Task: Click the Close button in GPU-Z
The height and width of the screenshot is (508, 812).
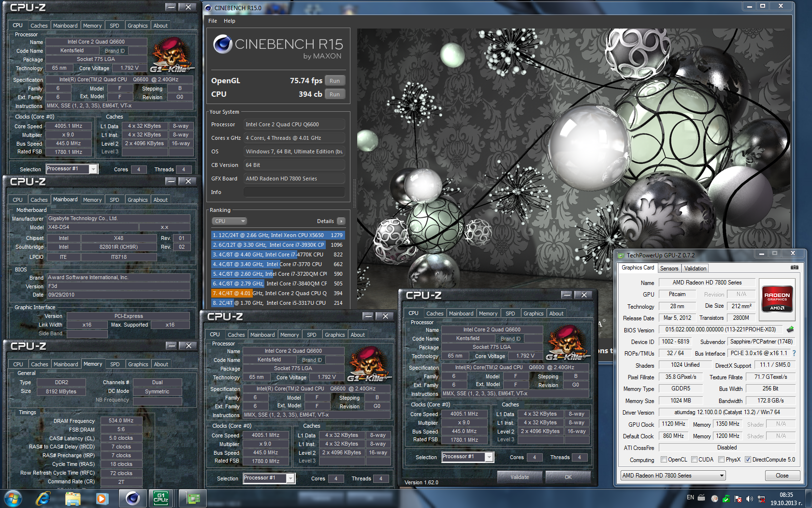Action: [x=782, y=476]
